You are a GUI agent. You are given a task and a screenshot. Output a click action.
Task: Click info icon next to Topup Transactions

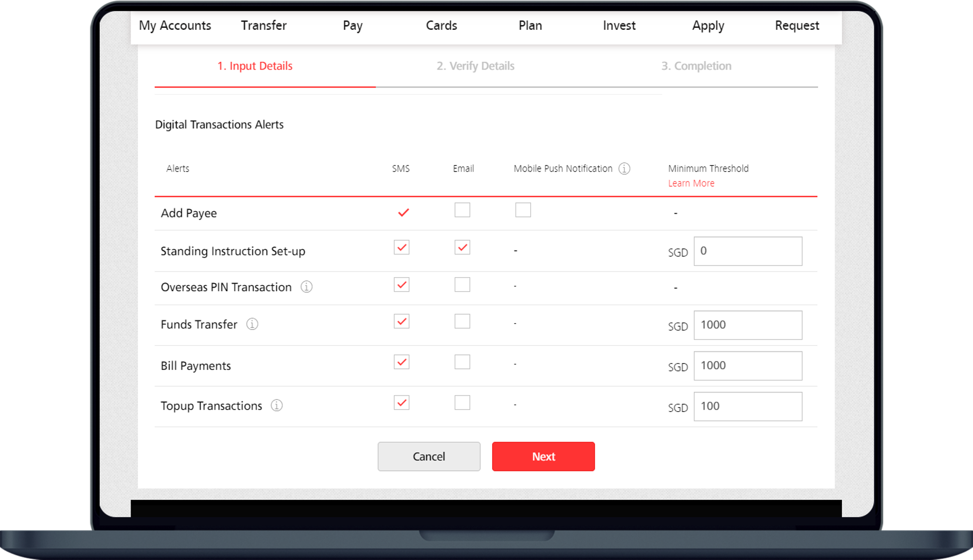277,406
